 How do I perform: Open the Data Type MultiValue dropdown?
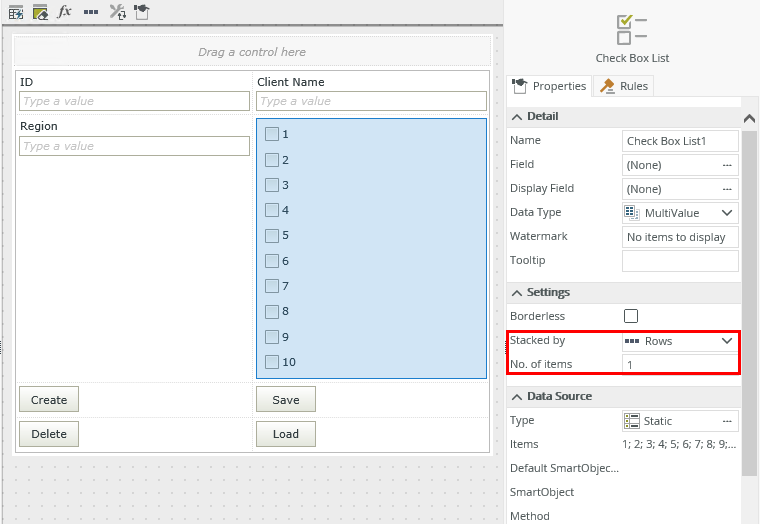point(727,213)
